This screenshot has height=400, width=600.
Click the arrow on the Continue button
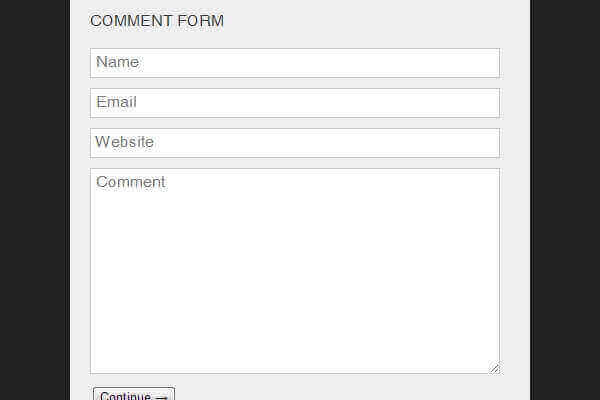(162, 397)
